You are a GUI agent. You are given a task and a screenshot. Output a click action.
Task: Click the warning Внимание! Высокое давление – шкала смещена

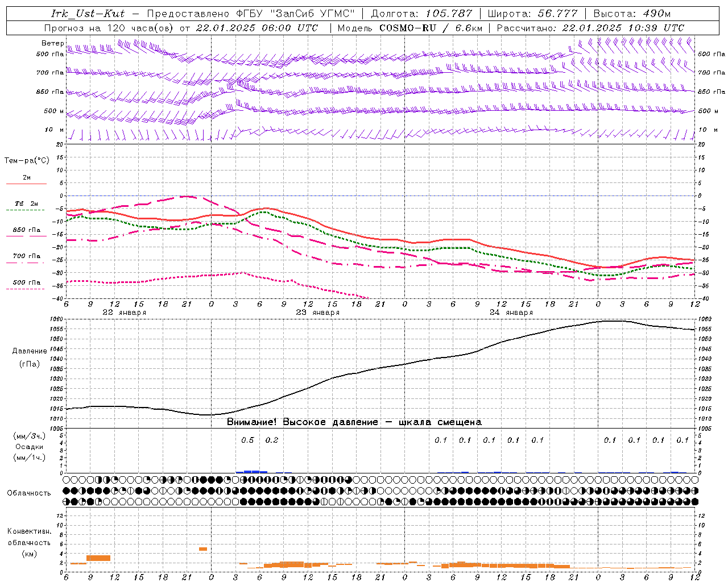[x=354, y=422]
